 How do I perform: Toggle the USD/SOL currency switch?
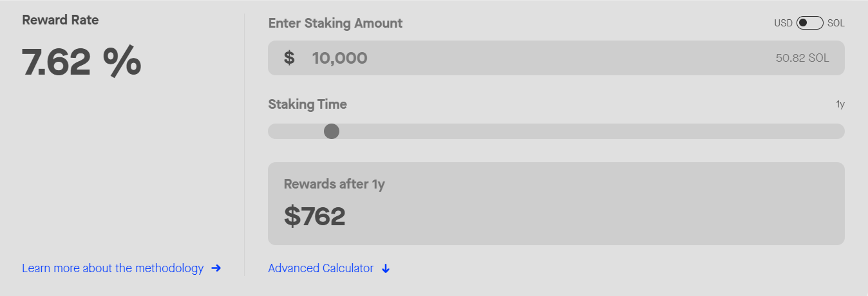[809, 23]
